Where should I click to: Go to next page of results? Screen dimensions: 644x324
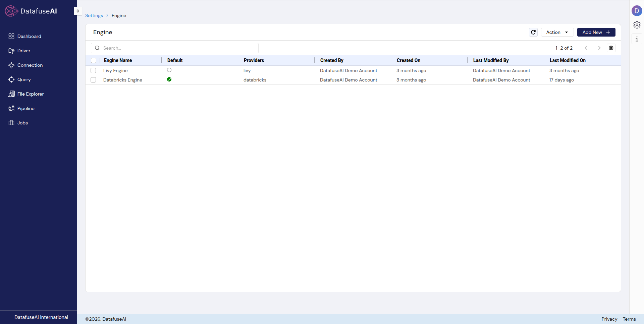click(599, 48)
